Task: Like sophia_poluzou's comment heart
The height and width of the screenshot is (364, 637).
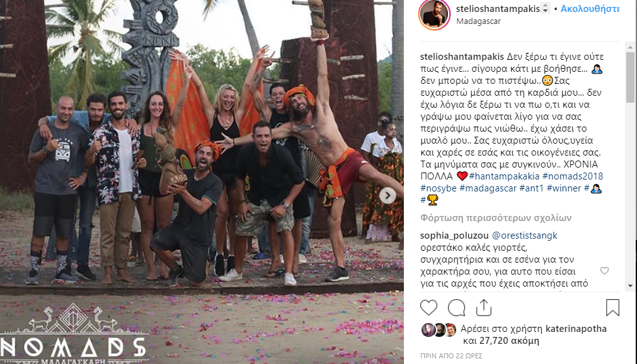Action: (604, 271)
